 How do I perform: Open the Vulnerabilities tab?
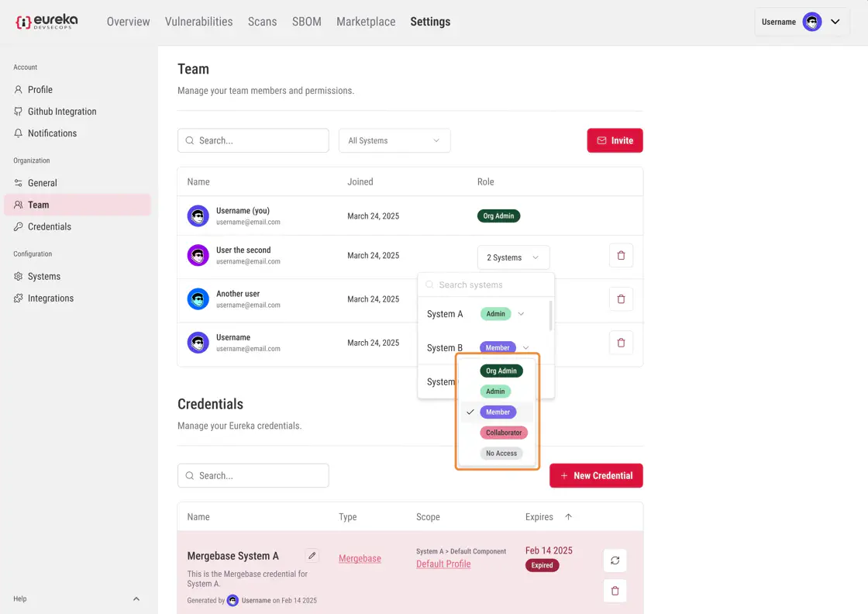(x=198, y=22)
